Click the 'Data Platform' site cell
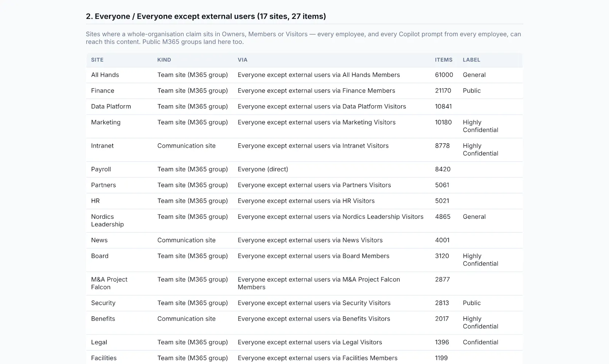Screen dimensions: 609x364 (x=111, y=106)
